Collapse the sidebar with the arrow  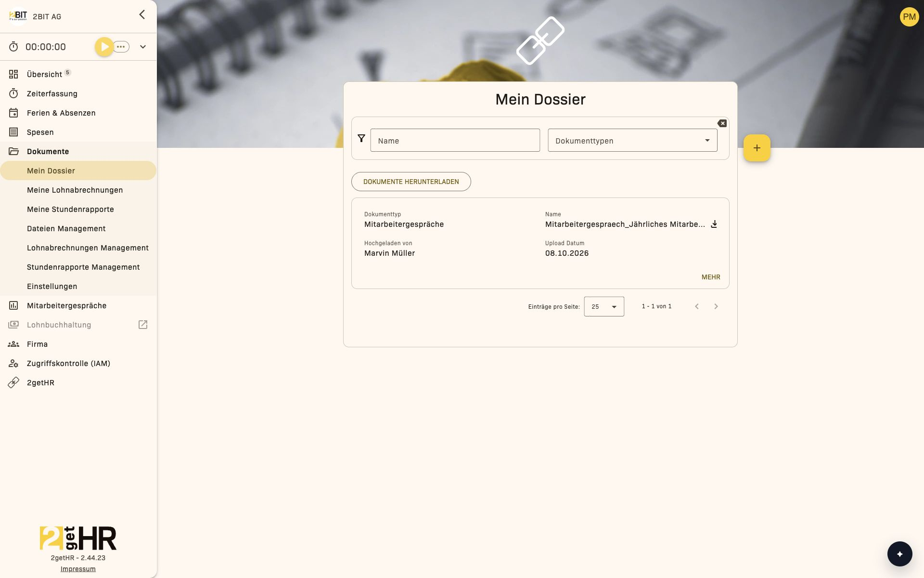142,14
